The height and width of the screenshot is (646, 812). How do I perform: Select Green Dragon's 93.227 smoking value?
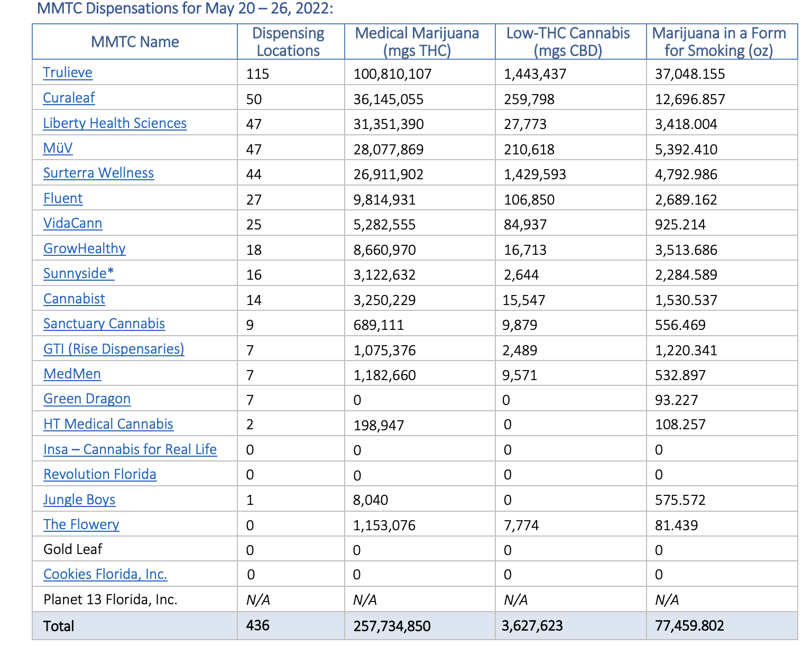pos(677,400)
